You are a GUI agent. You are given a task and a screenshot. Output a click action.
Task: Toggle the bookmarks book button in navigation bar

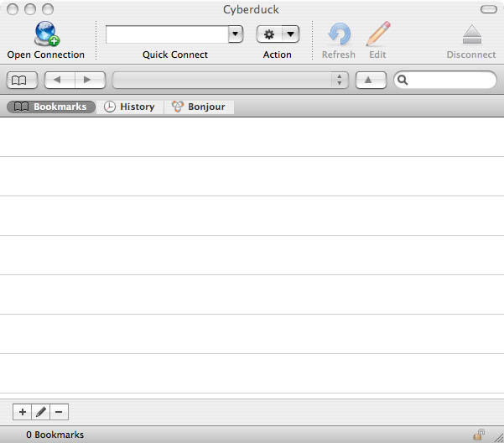point(22,80)
